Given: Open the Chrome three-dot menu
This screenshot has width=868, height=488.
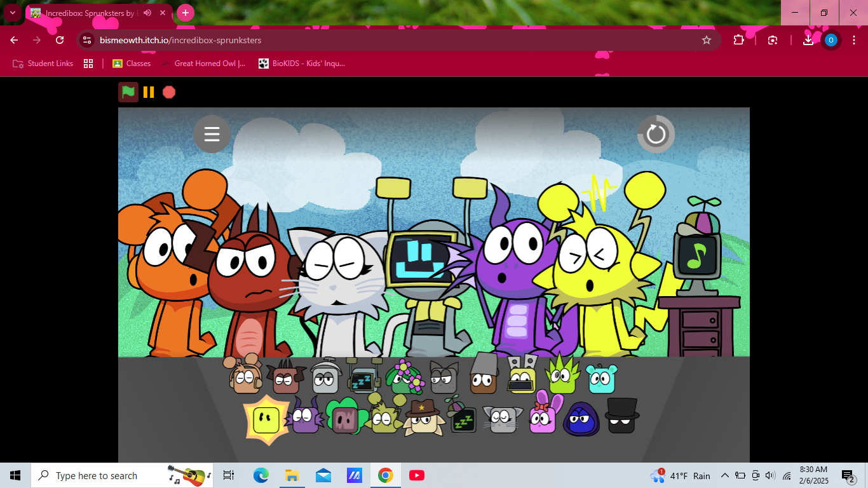Looking at the screenshot, I should (x=853, y=40).
